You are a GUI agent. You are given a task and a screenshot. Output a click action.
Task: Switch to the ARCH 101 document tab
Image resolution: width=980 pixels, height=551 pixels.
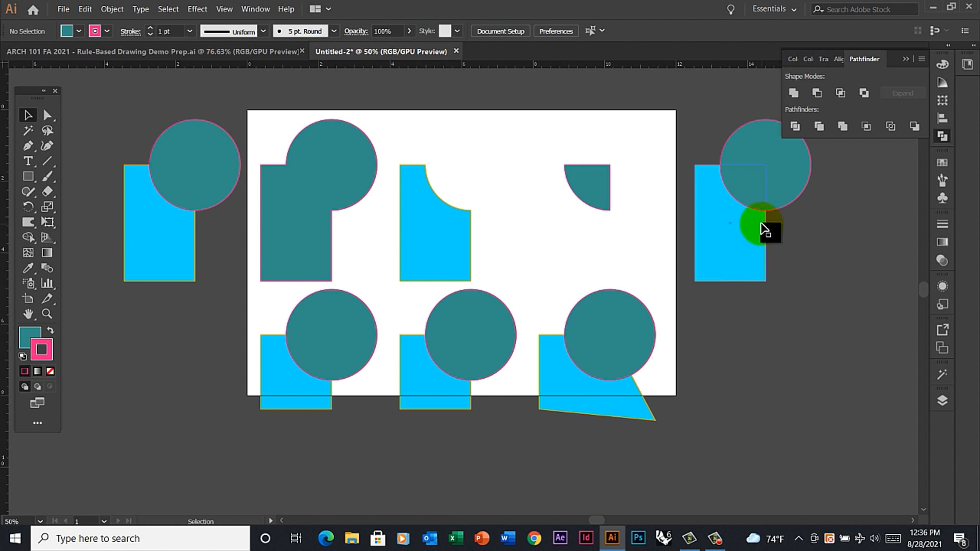[153, 51]
